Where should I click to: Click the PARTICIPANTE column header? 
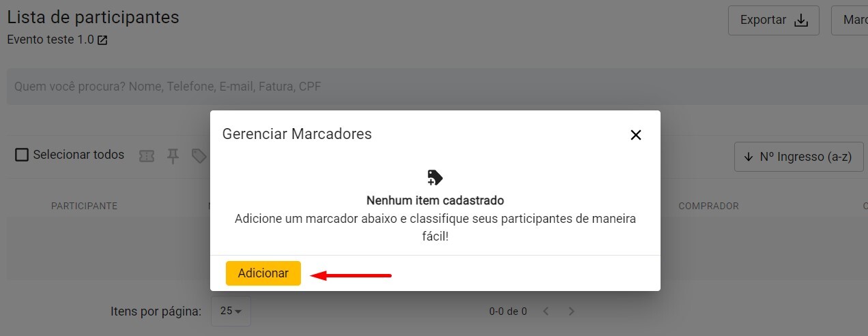(85, 206)
